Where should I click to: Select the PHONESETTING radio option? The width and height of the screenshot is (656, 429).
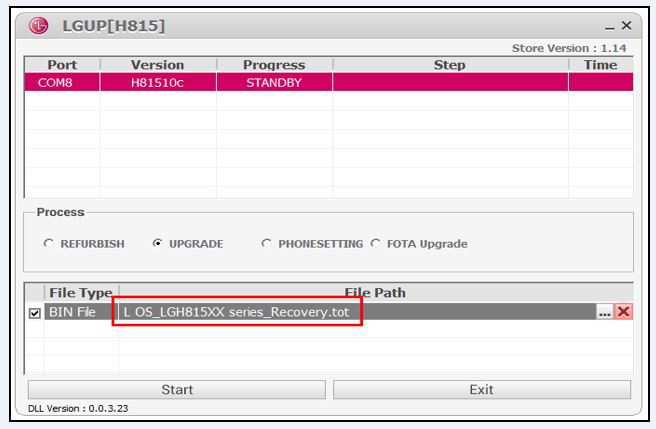point(266,243)
